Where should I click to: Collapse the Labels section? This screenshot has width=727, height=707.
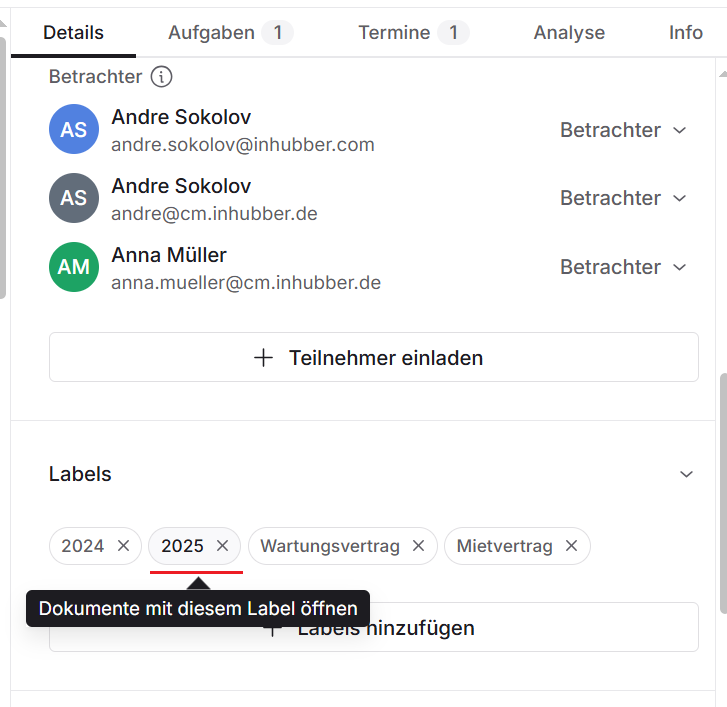point(686,474)
